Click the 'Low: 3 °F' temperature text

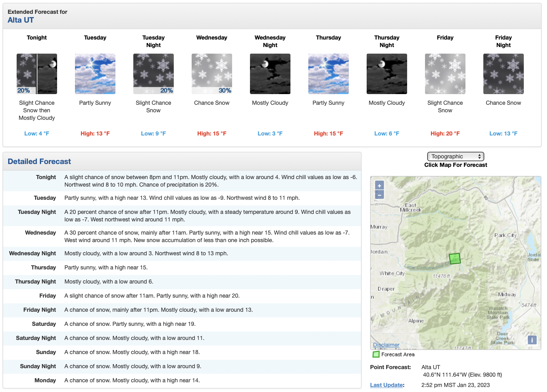(x=270, y=134)
